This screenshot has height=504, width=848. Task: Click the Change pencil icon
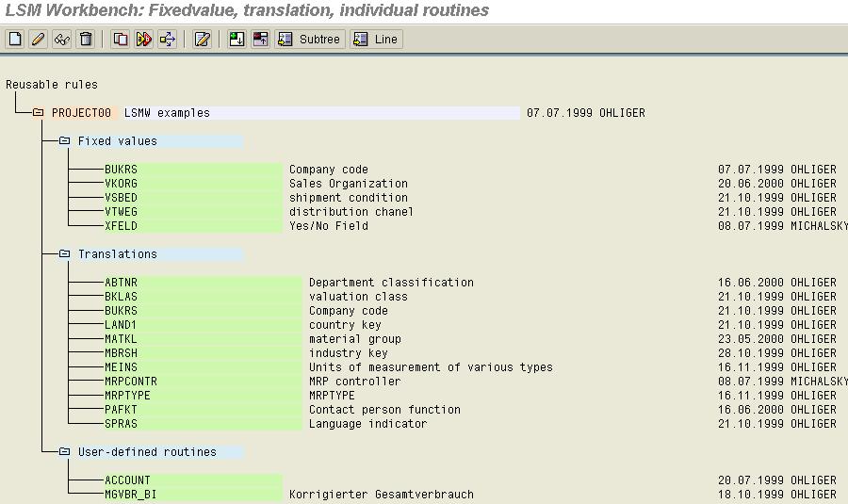(39, 39)
